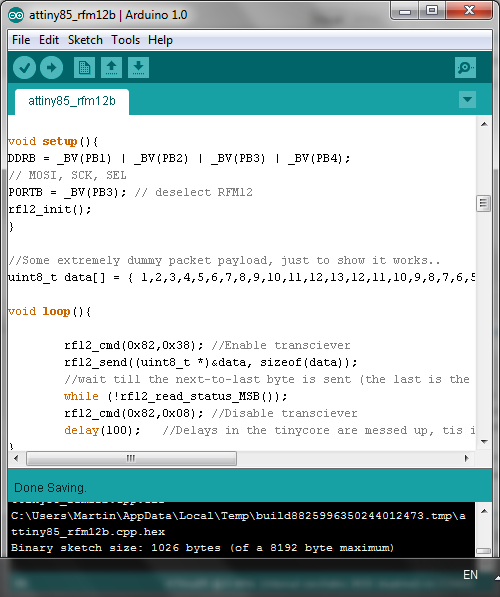Screen dimensions: 500x597
Task: Open a sketch using the up-arrow icon
Action: coord(111,68)
